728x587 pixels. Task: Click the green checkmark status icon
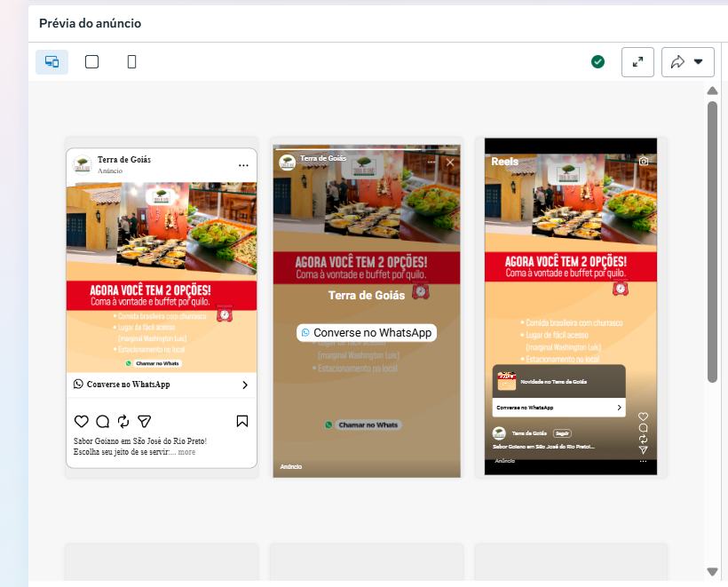(x=598, y=62)
